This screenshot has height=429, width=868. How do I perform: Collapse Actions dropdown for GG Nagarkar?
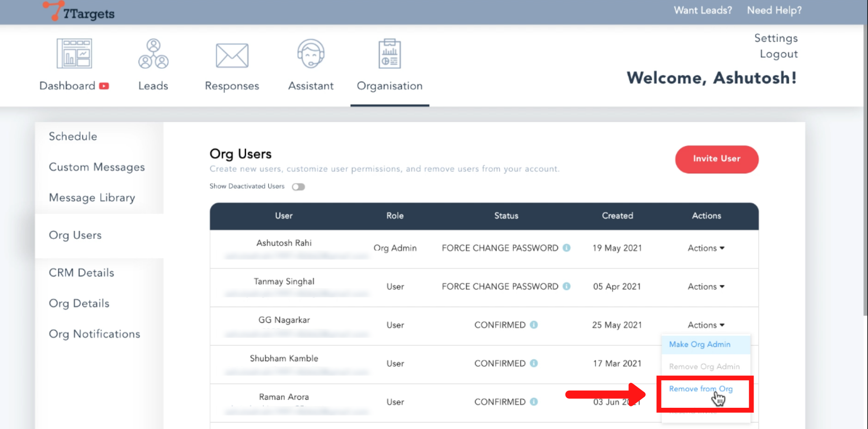pyautogui.click(x=706, y=325)
